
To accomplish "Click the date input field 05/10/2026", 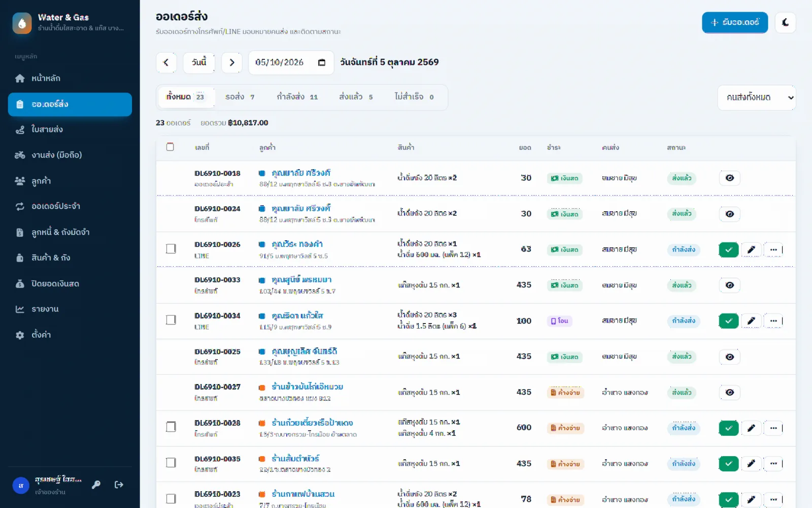I will tap(291, 62).
